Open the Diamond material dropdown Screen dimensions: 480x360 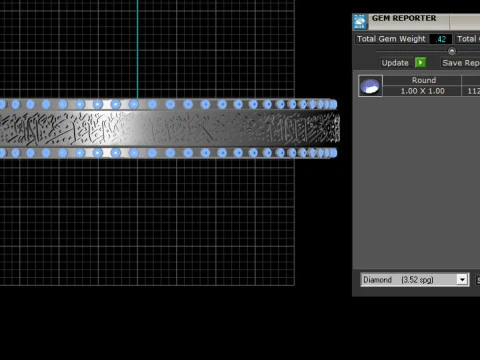click(x=415, y=280)
